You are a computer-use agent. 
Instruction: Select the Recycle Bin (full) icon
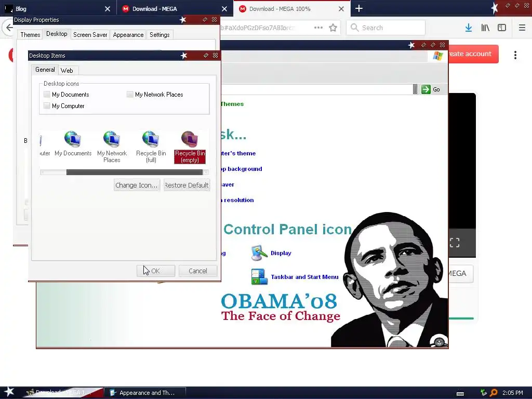151,147
